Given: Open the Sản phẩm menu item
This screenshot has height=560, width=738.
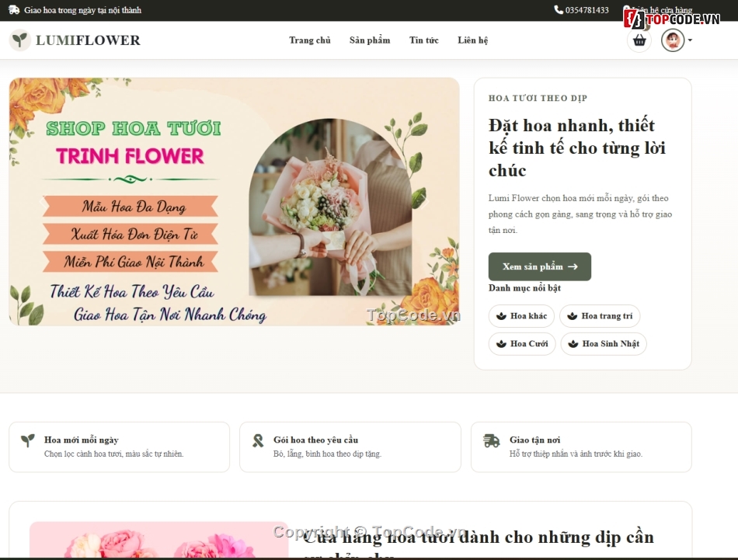Looking at the screenshot, I should click(x=370, y=40).
